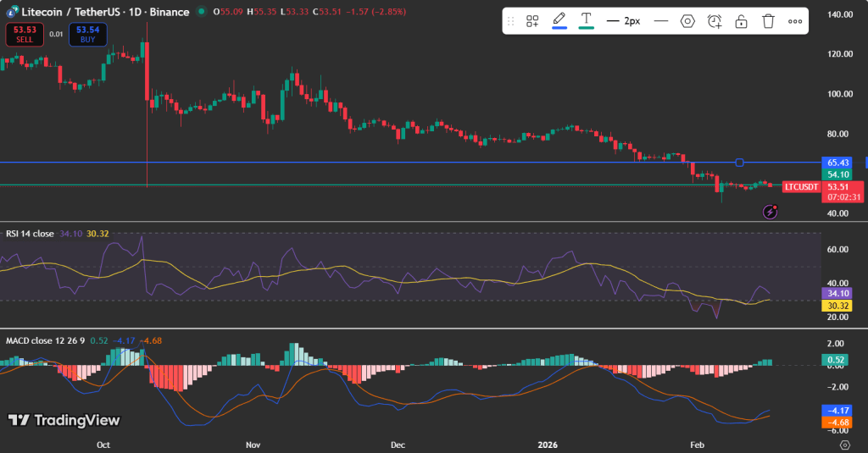Click the -4.68 orange signal axis label
Image resolution: width=868 pixels, height=453 pixels.
[837, 423]
